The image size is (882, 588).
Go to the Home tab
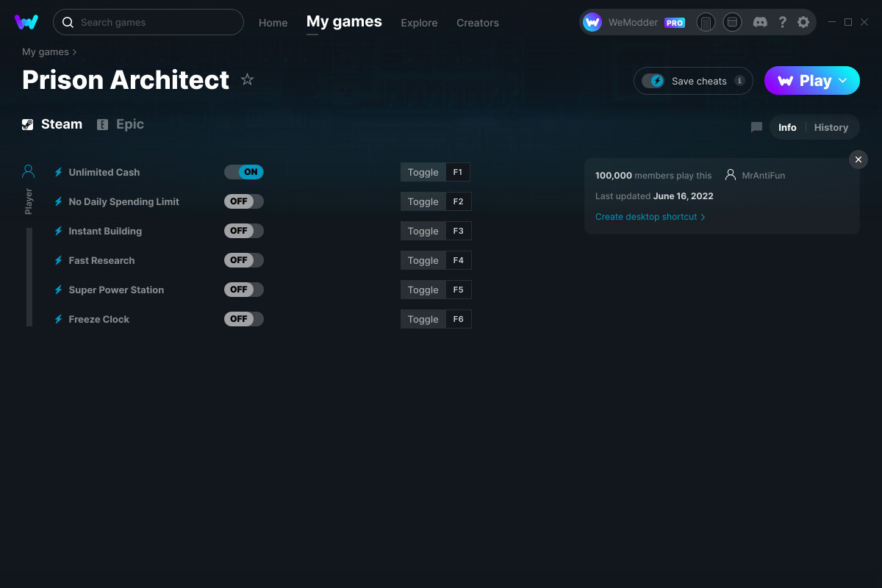coord(273,23)
